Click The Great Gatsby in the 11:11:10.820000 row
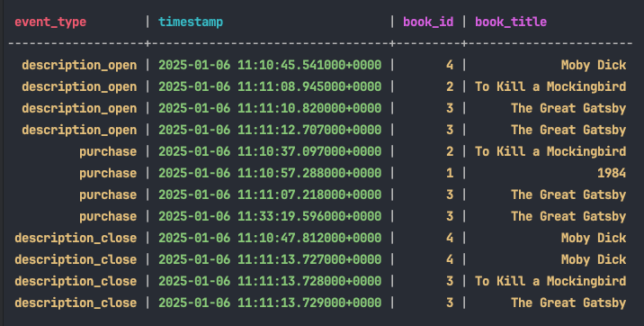The width and height of the screenshot is (644, 326). [x=568, y=108]
